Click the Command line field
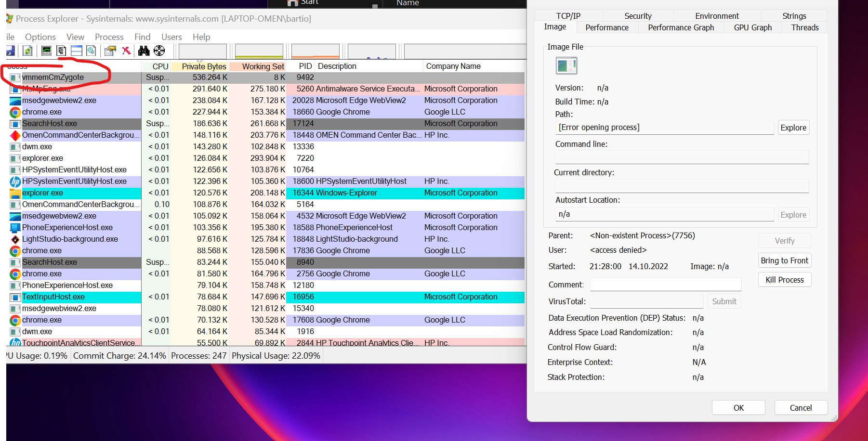Viewport: 868px width, 441px height. [682, 157]
